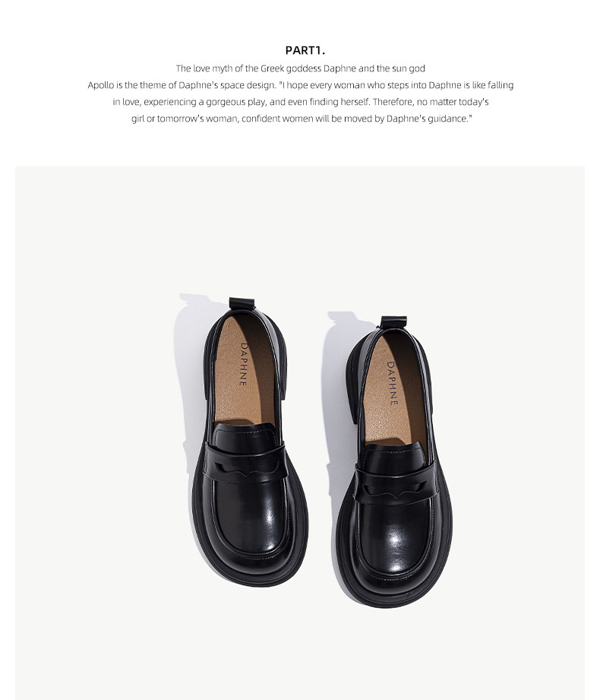Click the PART1. heading
This screenshot has height=700, width=600.
coord(305,50)
